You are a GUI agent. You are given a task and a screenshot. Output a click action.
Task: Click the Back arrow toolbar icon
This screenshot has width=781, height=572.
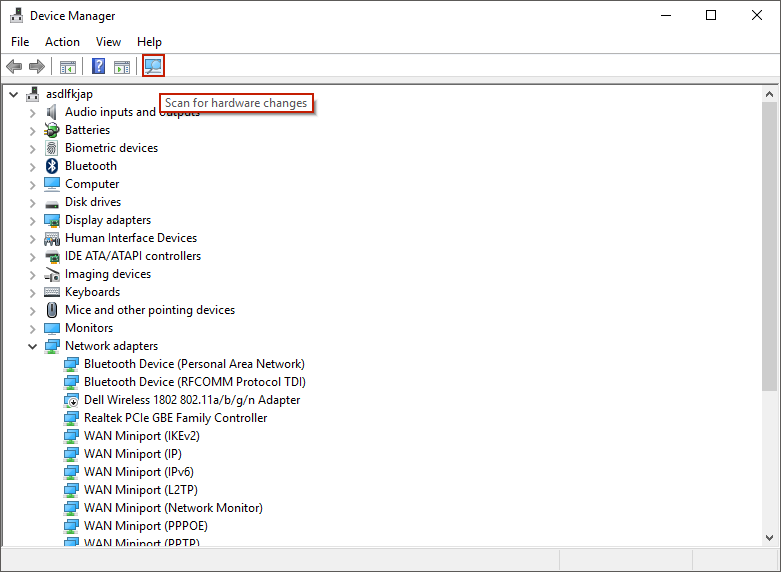click(14, 66)
